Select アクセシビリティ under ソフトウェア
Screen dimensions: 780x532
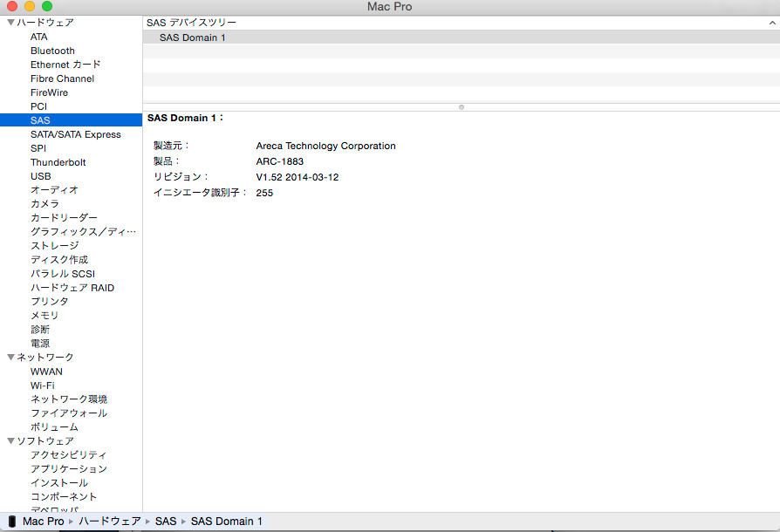click(x=69, y=455)
